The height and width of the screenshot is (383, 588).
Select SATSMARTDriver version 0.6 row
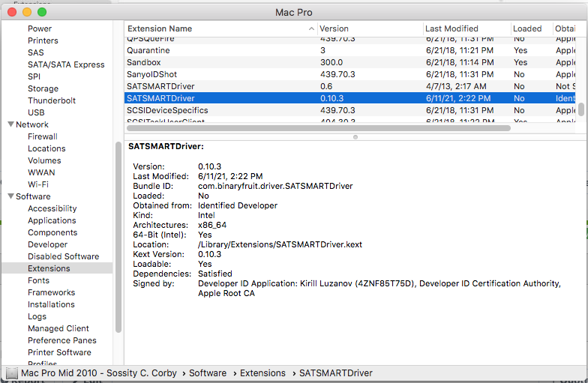[349, 86]
